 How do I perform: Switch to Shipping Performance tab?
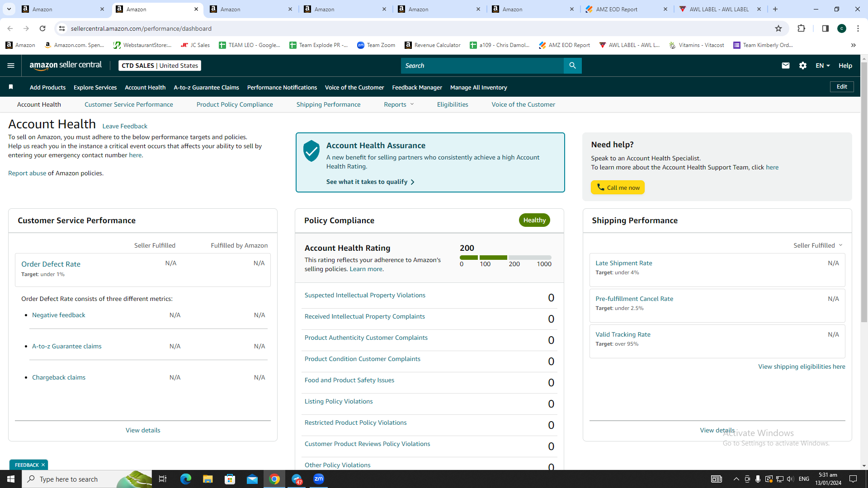(x=328, y=104)
